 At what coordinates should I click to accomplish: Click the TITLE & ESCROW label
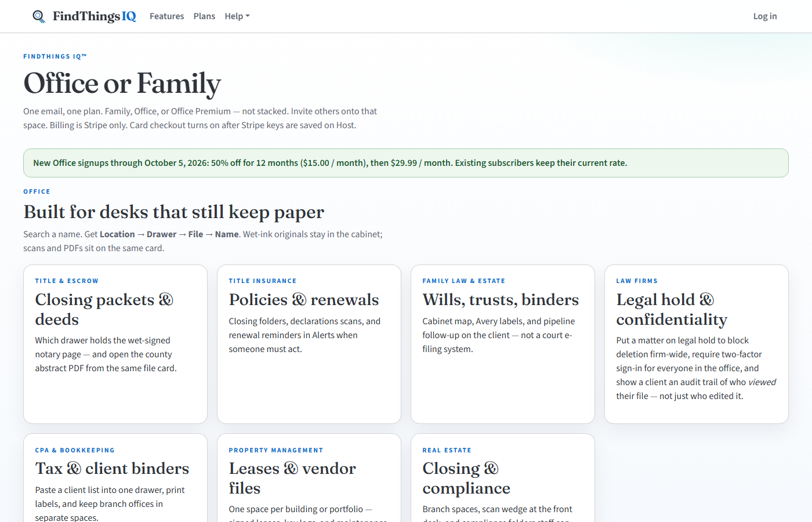[67, 281]
